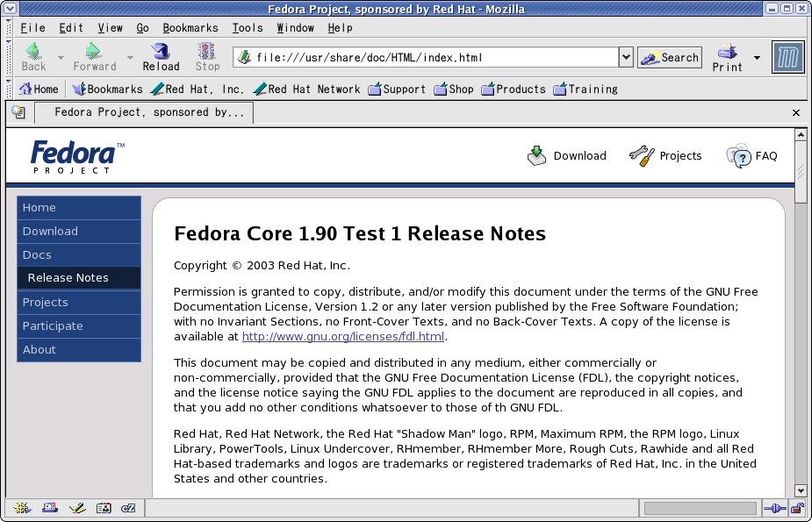This screenshot has height=522, width=812.
Task: Open Docs in the left sidebar
Action: (79, 255)
